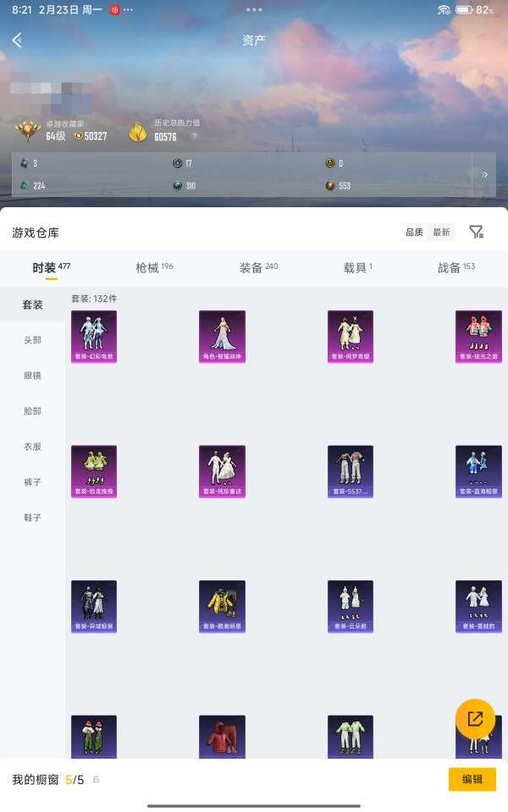Open the red hoodie outfit thumbnail
Image resolution: width=508 pixels, height=812 pixels.
(223, 737)
